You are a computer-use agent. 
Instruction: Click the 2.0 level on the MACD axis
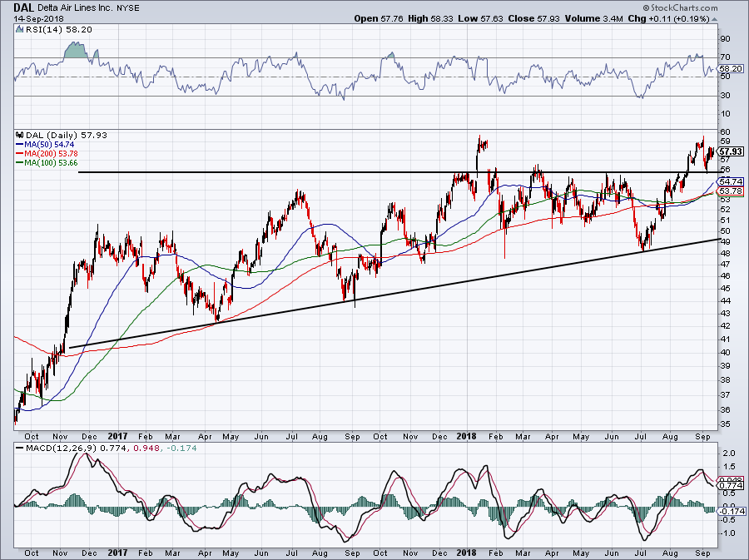[729, 453]
